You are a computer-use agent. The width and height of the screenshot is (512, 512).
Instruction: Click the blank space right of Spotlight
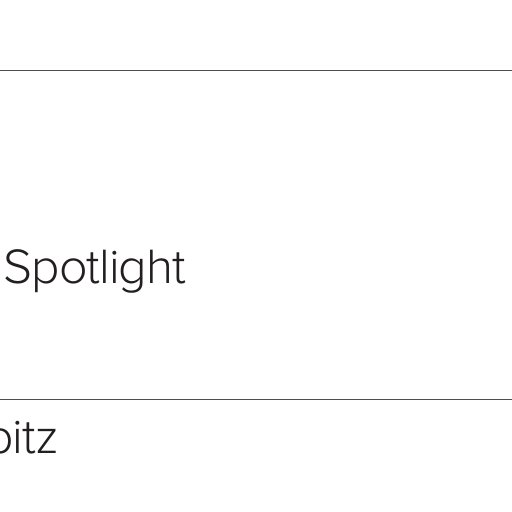click(347, 268)
